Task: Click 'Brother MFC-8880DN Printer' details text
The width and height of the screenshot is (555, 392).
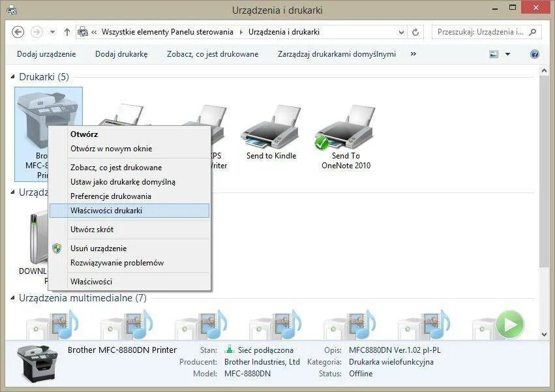Action: pyautogui.click(x=122, y=350)
